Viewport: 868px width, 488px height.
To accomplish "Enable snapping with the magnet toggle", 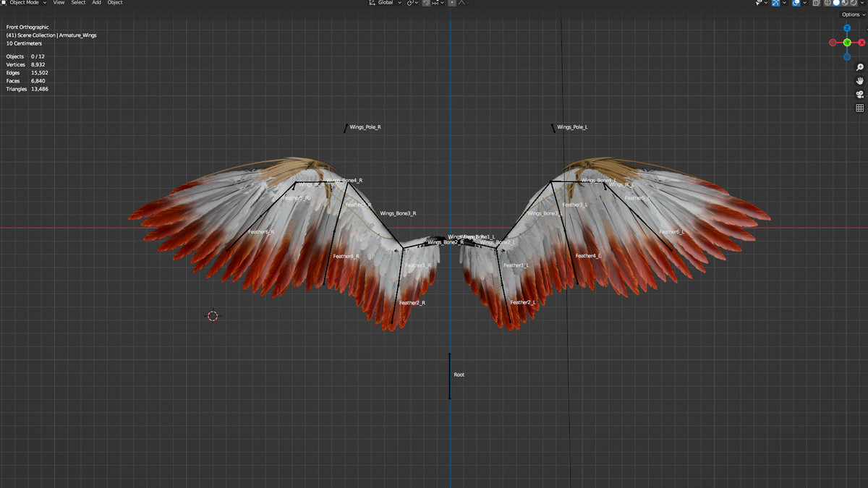I will pyautogui.click(x=426, y=3).
